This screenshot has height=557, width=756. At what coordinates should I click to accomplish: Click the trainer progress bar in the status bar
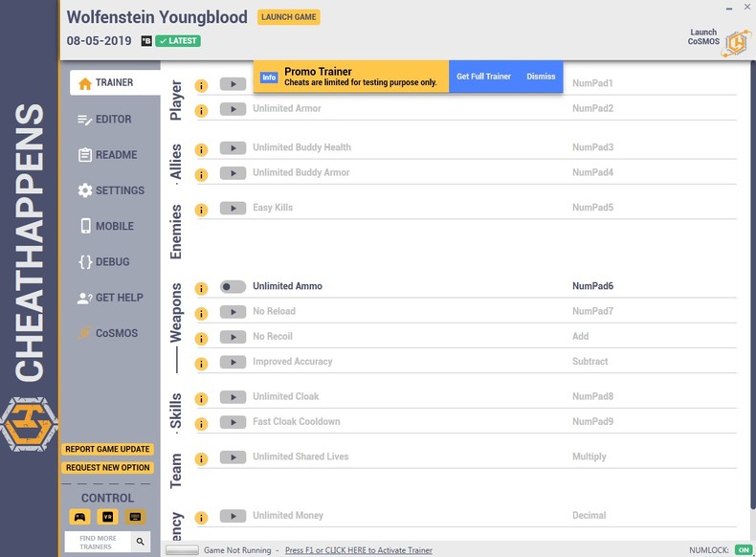(182, 550)
